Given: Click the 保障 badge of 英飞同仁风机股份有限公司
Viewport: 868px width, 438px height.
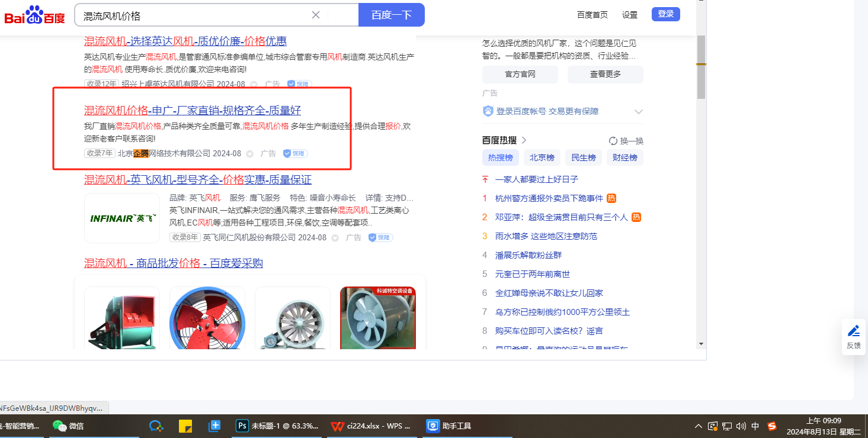Looking at the screenshot, I should (380, 237).
